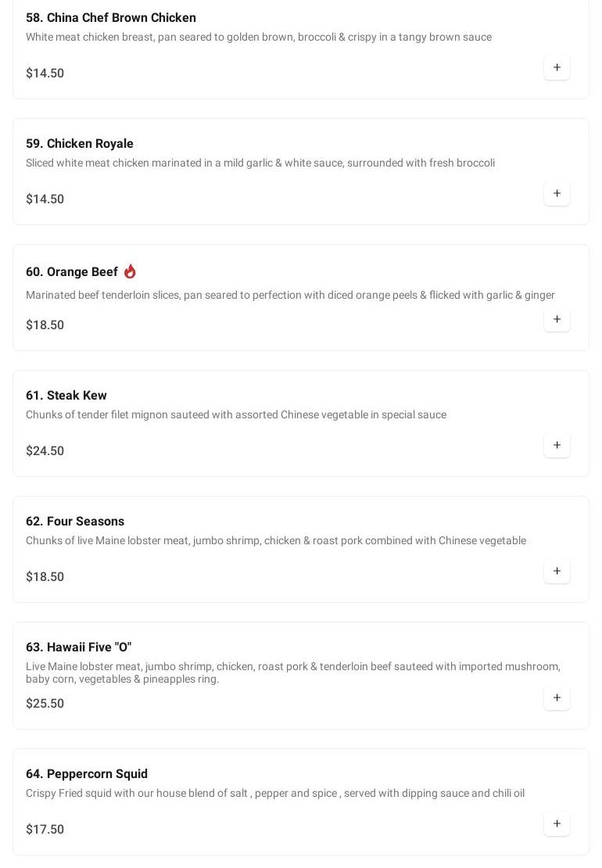Select the 64. Peppercorn Squid title
The width and height of the screenshot is (602, 868).
87,774
